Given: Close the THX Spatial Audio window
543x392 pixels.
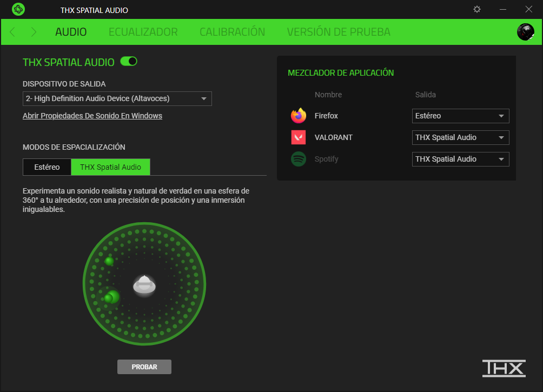Looking at the screenshot, I should 528,9.
